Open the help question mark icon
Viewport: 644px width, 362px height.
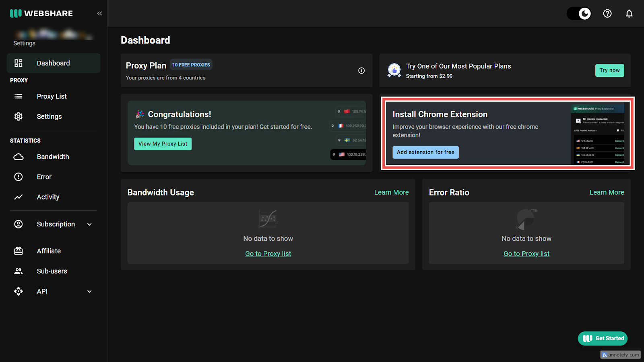607,13
